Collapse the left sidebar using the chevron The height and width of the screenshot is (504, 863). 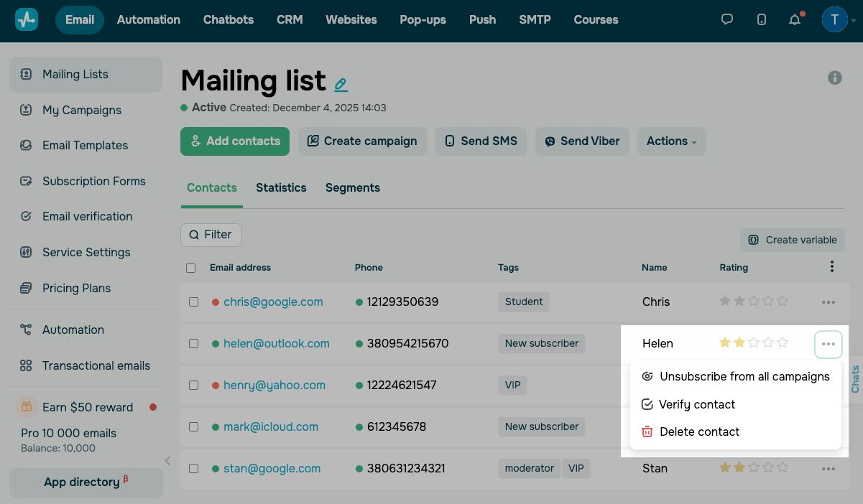click(167, 461)
